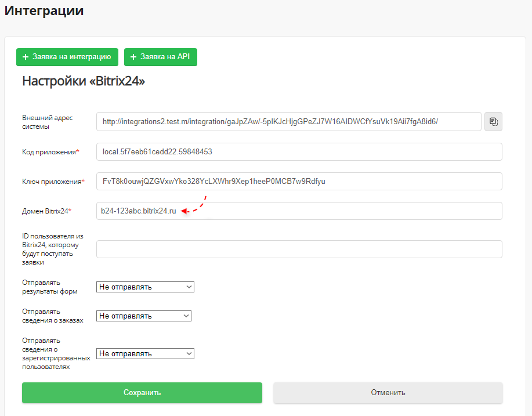Click the plus icon on 'Заявка на API'
Screen dimensions: 532x416
point(133,57)
